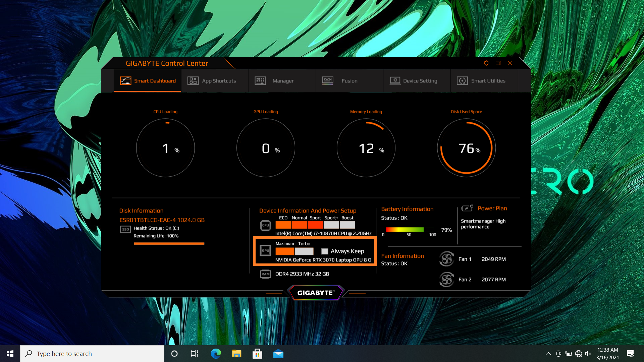644x362 pixels.
Task: Enable the Always Keep checkbox
Action: click(325, 251)
